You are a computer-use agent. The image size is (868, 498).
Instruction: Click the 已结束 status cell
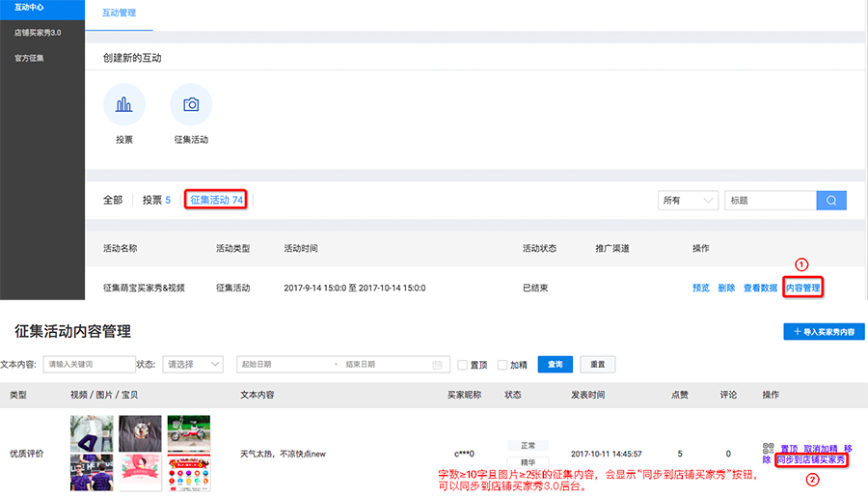(535, 288)
